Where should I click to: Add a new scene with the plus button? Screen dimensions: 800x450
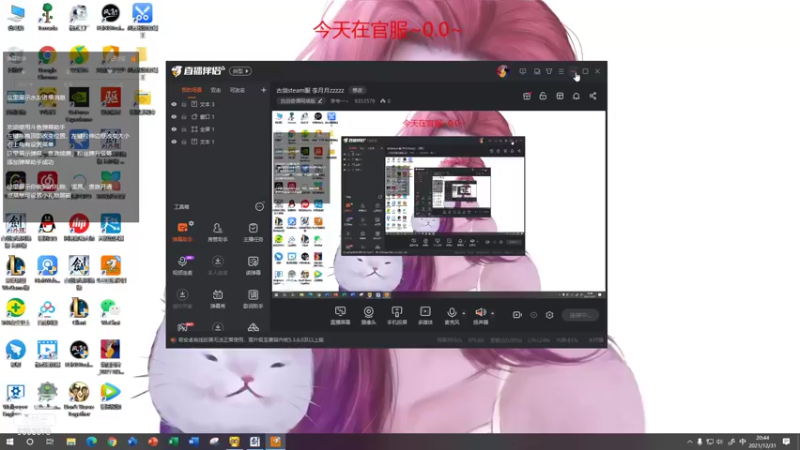point(263,90)
